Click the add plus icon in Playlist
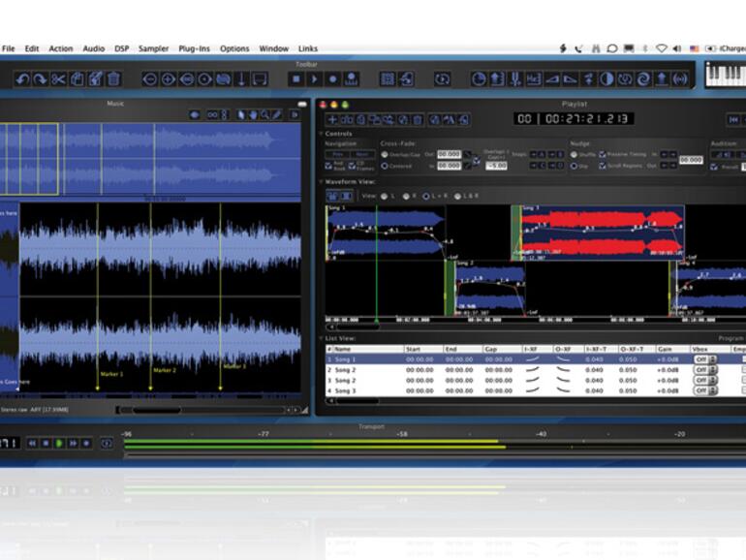The width and height of the screenshot is (746, 560). (x=333, y=119)
